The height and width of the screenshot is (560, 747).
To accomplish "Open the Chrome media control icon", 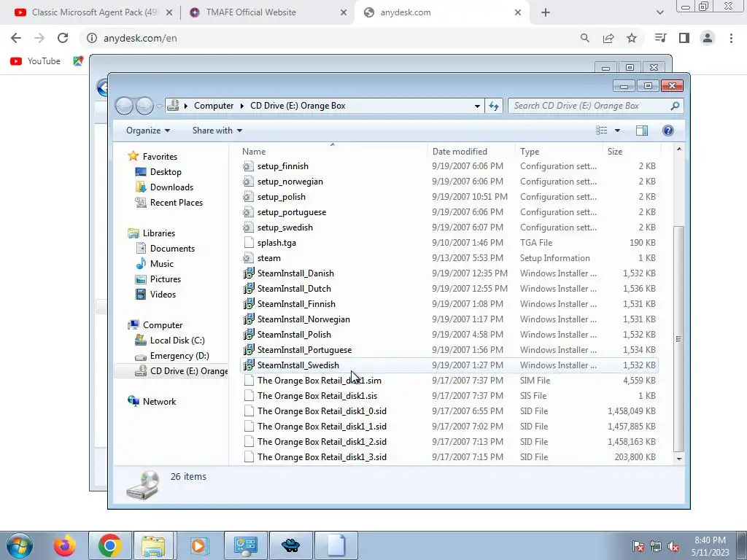I will point(661,38).
